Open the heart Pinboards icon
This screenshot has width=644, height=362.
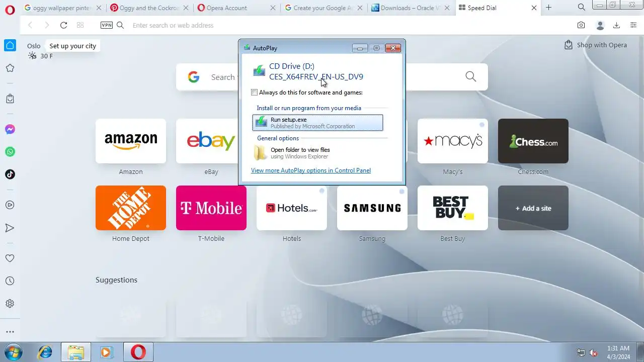(x=10, y=258)
